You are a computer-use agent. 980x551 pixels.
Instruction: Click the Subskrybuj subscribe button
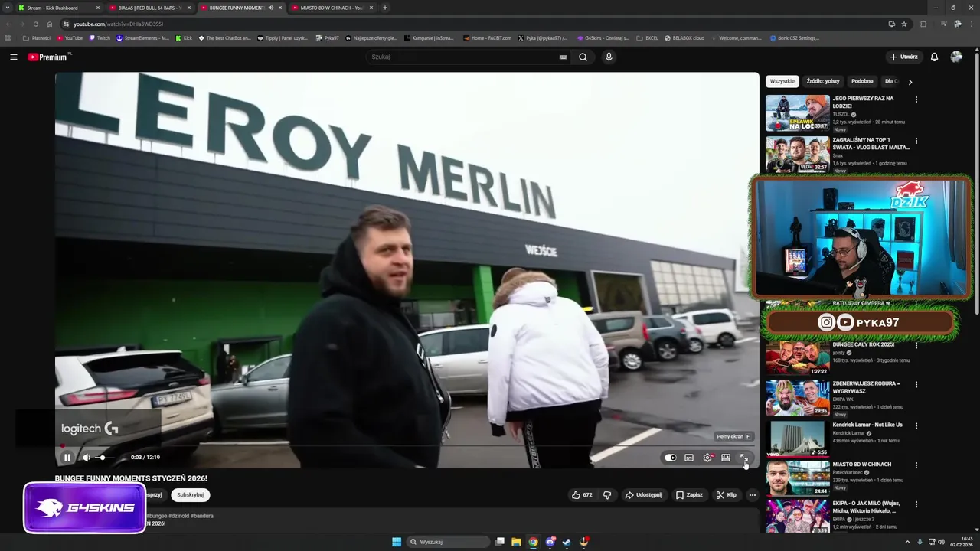coord(190,495)
